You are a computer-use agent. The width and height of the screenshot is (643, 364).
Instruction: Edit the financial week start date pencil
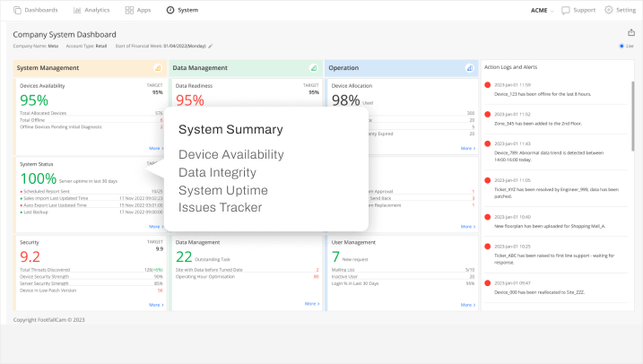[211, 45]
